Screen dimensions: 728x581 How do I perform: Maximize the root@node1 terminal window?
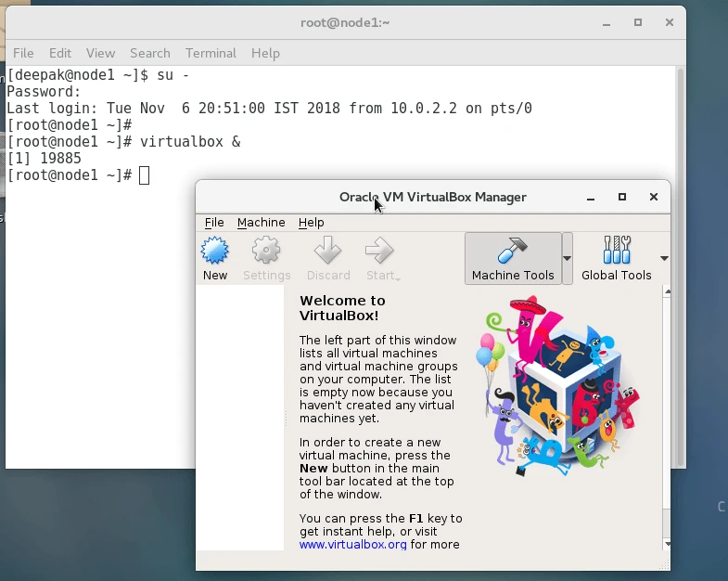tap(638, 22)
